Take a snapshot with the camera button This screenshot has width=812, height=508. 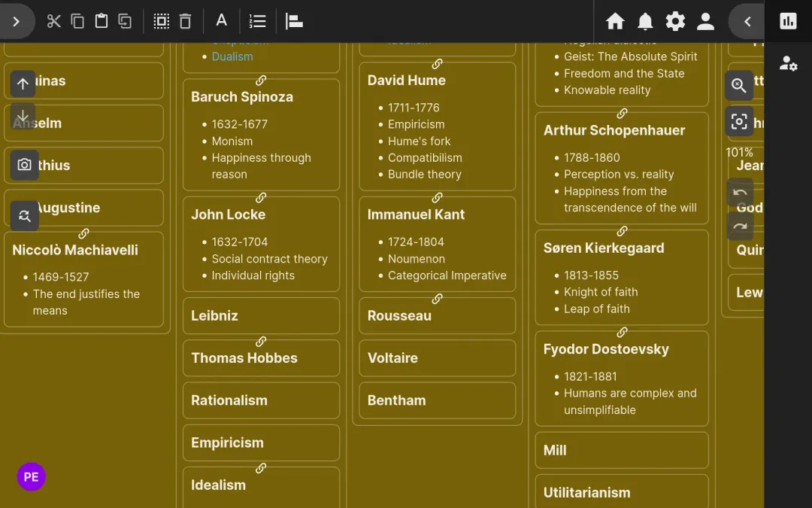[24, 165]
